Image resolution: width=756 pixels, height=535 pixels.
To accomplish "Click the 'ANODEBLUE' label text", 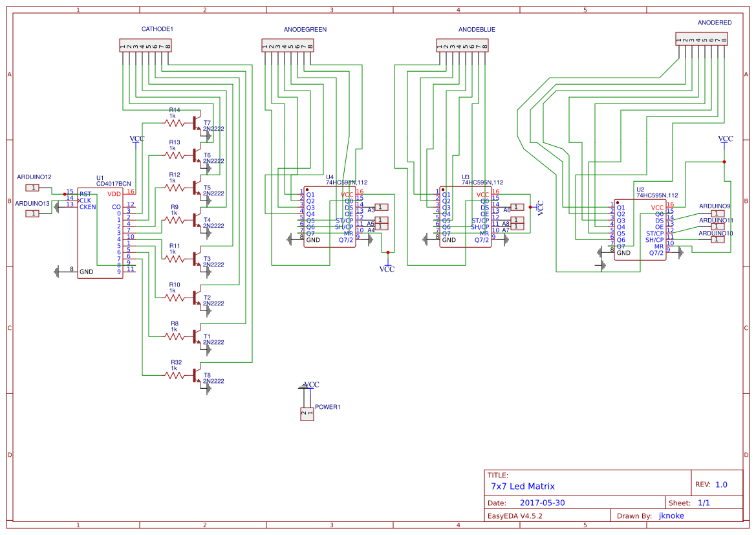I will pyautogui.click(x=477, y=29).
